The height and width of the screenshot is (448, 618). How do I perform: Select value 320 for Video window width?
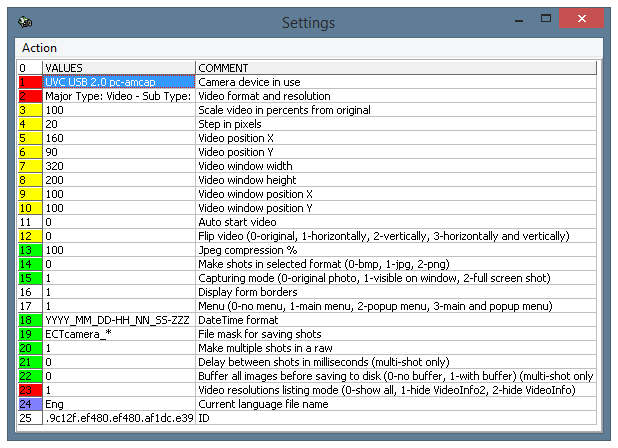[119, 166]
